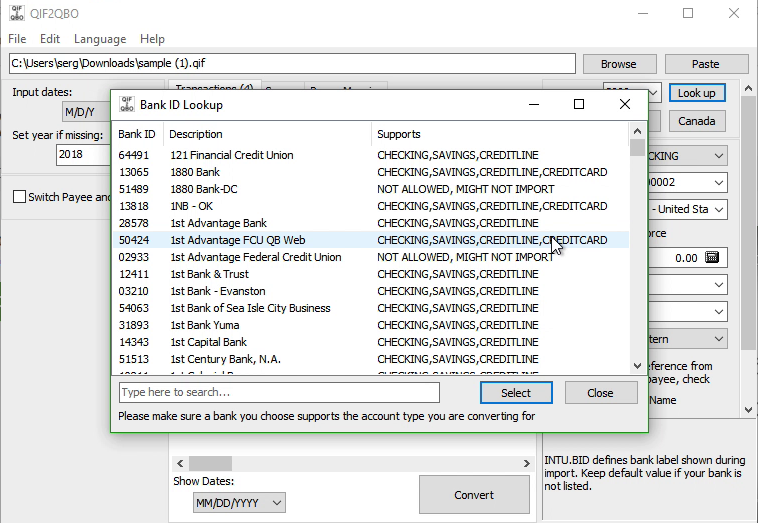Image resolution: width=758 pixels, height=523 pixels.
Task: Minimize the Bank ID Lookup dialog
Action: pyautogui.click(x=534, y=104)
